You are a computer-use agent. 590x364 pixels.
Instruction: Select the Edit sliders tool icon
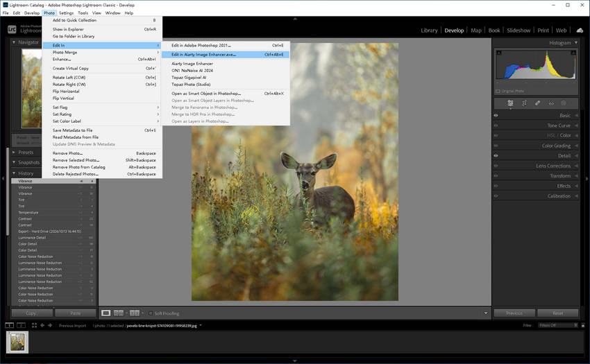(510, 103)
